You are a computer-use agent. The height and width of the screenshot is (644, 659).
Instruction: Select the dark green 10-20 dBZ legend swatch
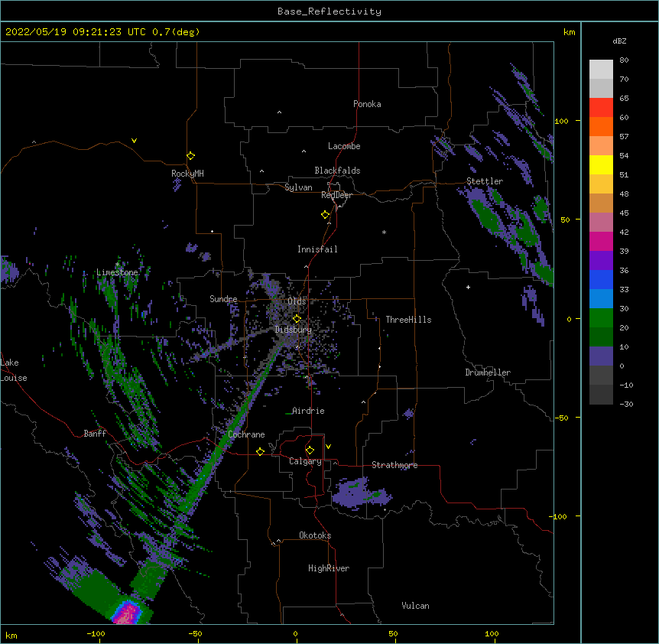pos(601,337)
